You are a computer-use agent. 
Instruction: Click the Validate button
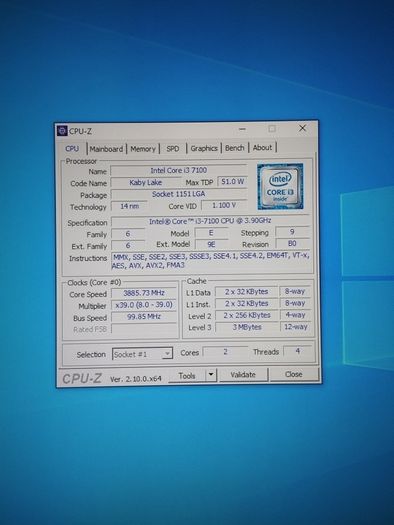[x=243, y=375]
